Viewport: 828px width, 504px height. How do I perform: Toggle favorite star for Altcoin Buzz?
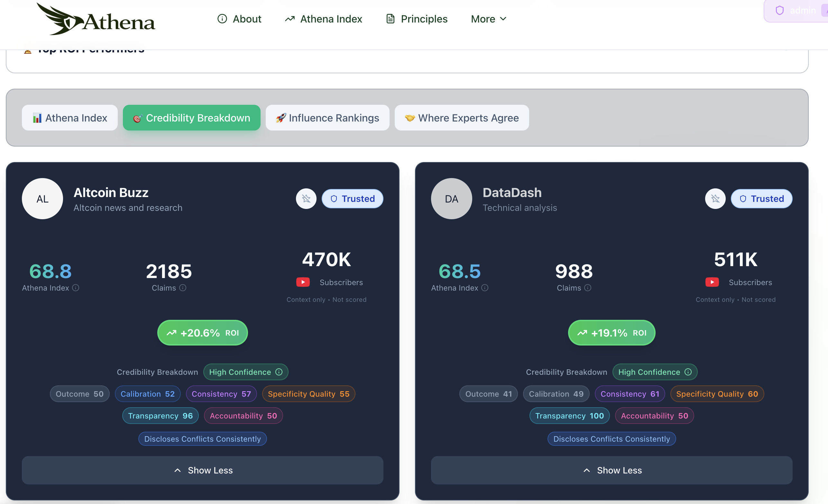pos(306,199)
